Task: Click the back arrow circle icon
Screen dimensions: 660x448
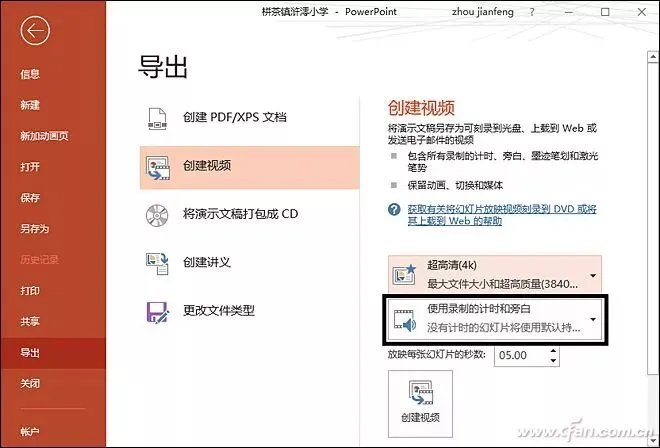Action: click(35, 31)
